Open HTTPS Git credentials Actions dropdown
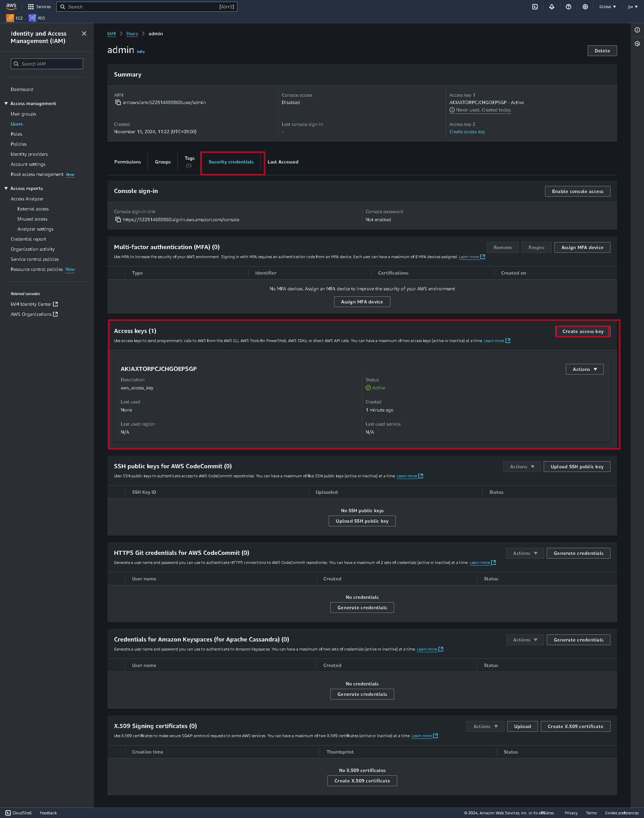Image resolution: width=644 pixels, height=818 pixels. (525, 553)
